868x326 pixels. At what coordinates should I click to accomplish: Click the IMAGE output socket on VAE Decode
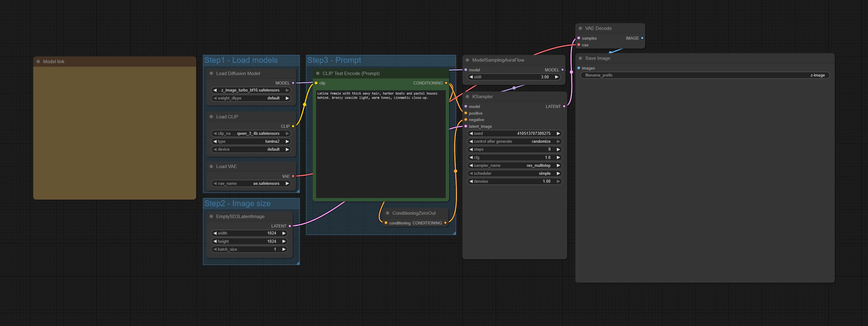642,38
